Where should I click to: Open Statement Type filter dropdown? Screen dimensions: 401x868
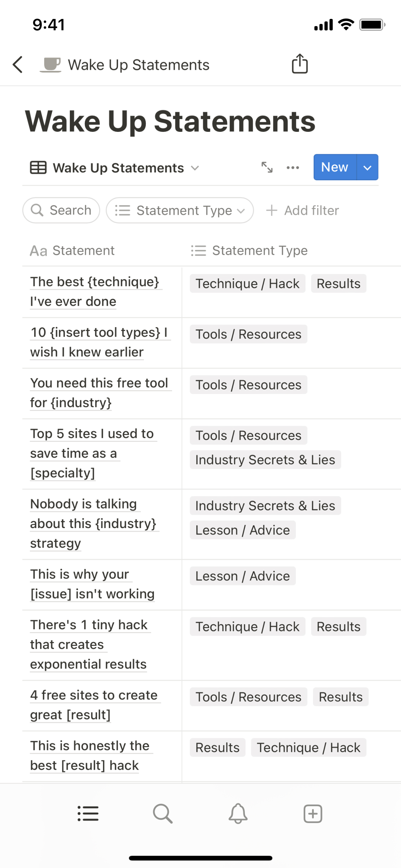180,211
